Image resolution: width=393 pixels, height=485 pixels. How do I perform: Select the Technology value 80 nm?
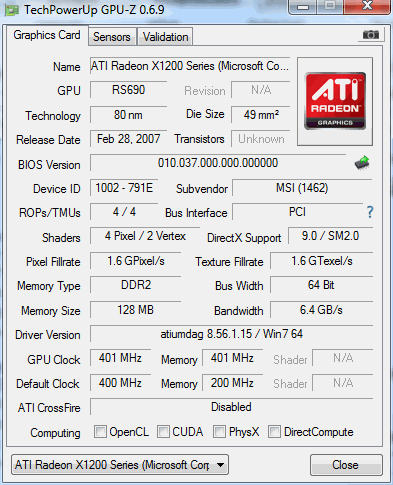point(128,115)
